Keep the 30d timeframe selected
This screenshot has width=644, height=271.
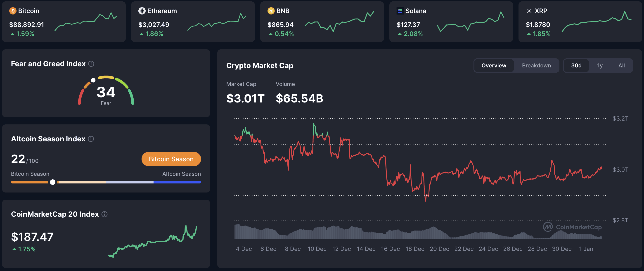click(x=576, y=65)
